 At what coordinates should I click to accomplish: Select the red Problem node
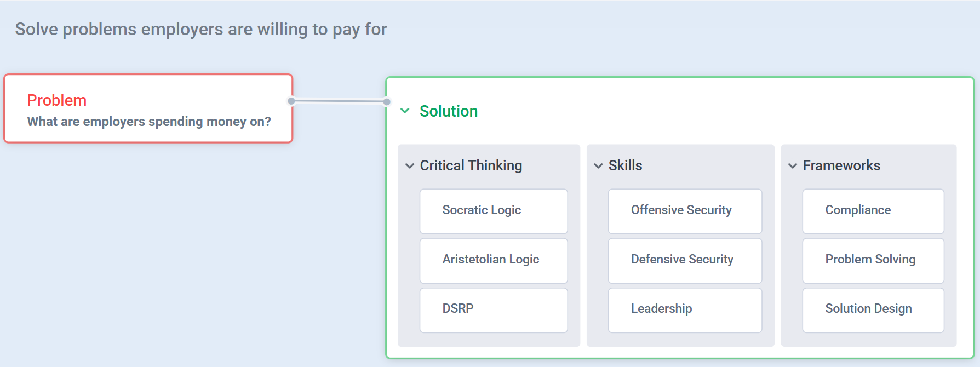[x=148, y=108]
